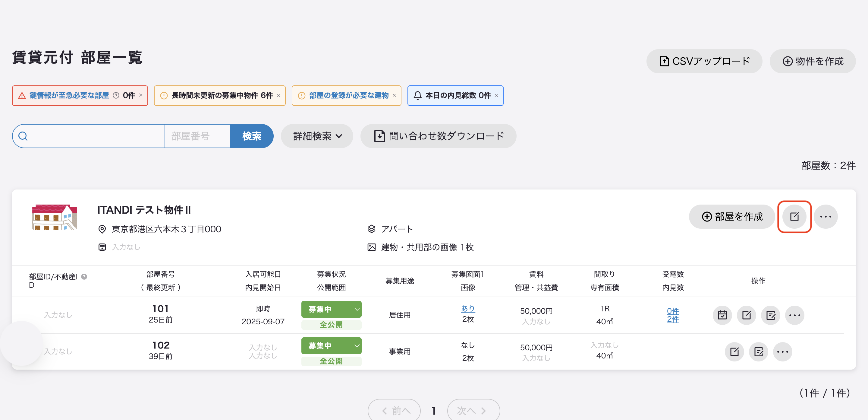The image size is (868, 420).
Task: Click room number 102
Action: click(x=161, y=345)
